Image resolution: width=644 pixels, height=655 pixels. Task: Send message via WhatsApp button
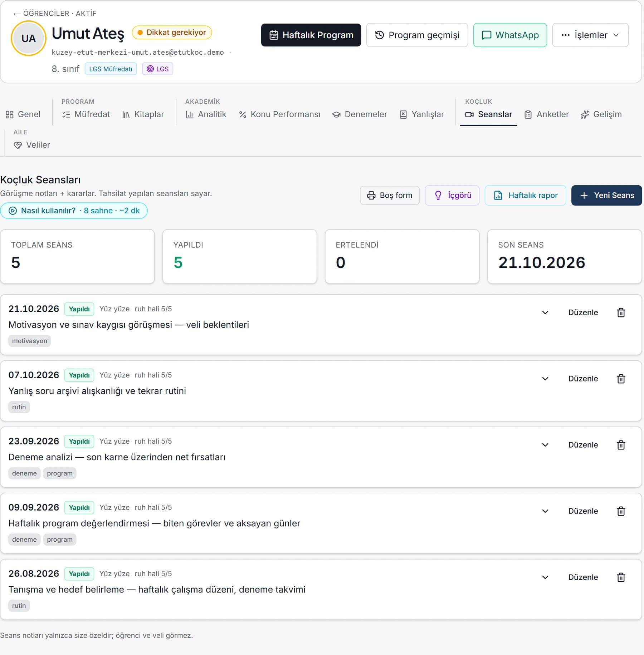(x=510, y=35)
